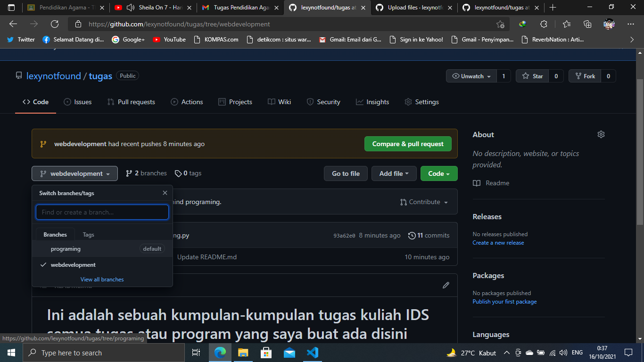Add page to favorites star icon
This screenshot has width=644, height=362.
(500, 24)
